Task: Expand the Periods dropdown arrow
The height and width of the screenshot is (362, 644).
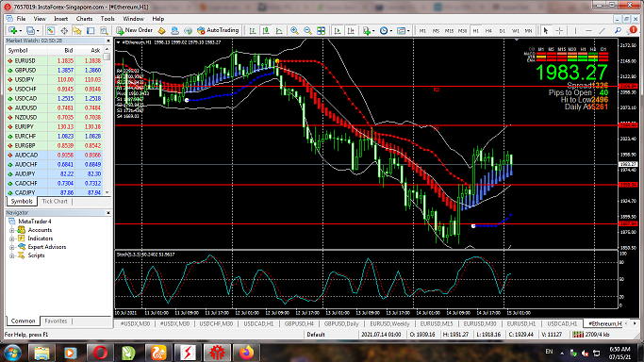Action: tap(391, 31)
